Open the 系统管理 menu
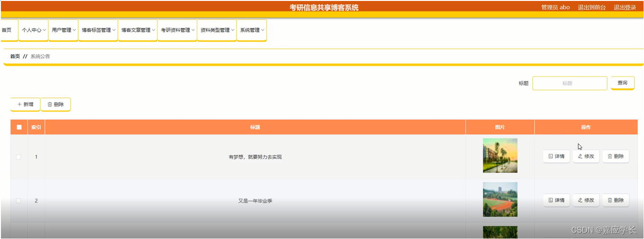Image resolution: width=644 pixels, height=239 pixels. 252,30
